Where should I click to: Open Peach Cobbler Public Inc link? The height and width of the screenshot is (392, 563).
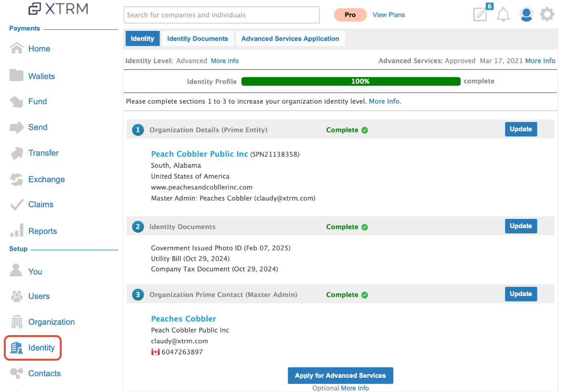click(x=199, y=154)
